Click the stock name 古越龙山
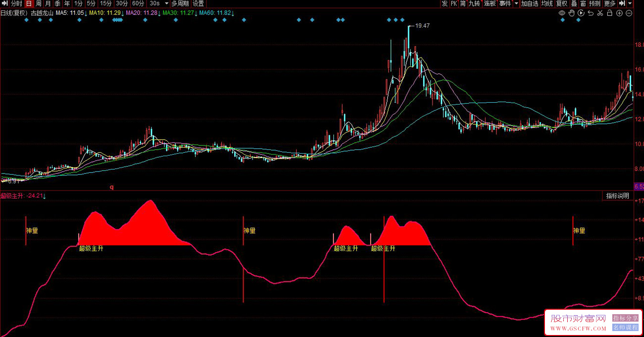The width and height of the screenshot is (644, 337). click(x=41, y=13)
